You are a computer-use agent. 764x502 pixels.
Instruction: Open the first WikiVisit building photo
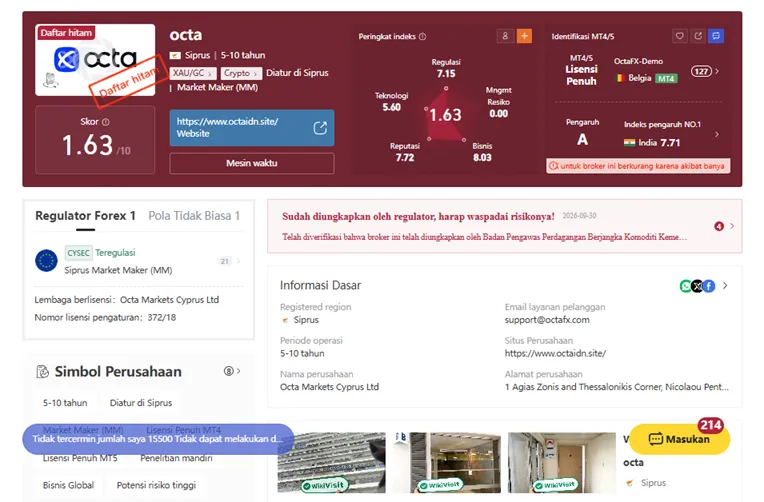(331, 463)
